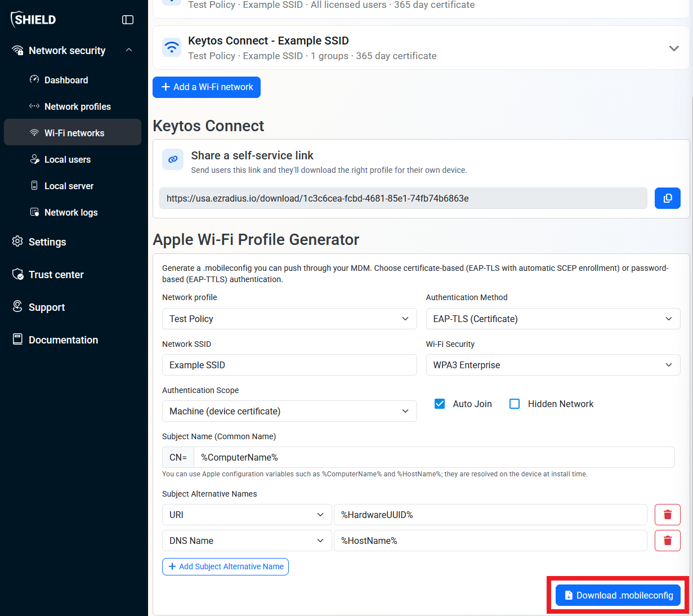Viewport: 693px width, 616px height.
Task: Click the Documentation book icon
Action: [x=18, y=339]
